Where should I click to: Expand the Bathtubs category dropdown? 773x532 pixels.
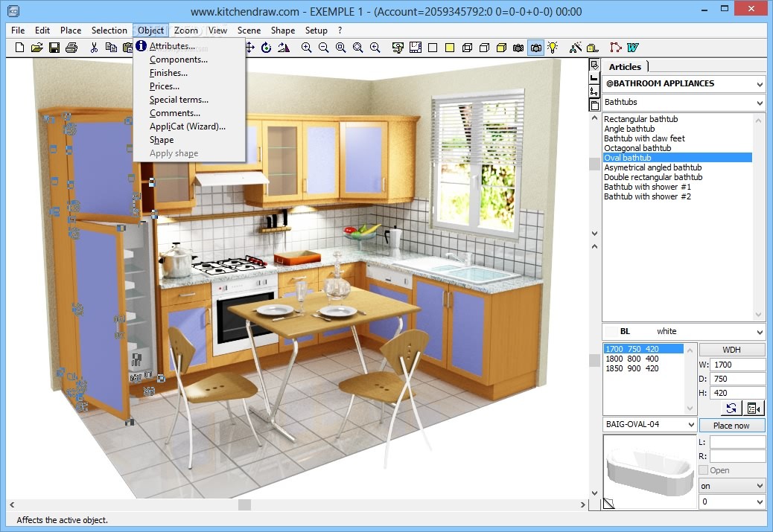[x=759, y=103]
